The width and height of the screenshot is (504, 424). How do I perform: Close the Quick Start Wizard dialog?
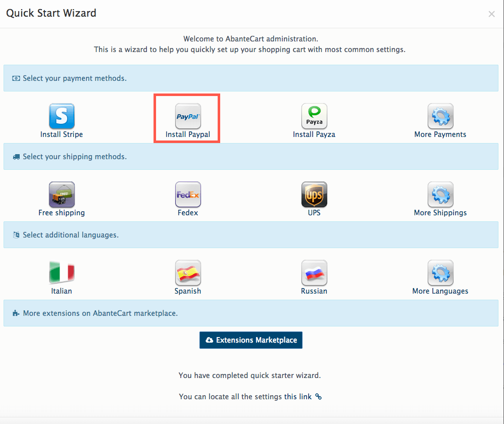pyautogui.click(x=491, y=14)
